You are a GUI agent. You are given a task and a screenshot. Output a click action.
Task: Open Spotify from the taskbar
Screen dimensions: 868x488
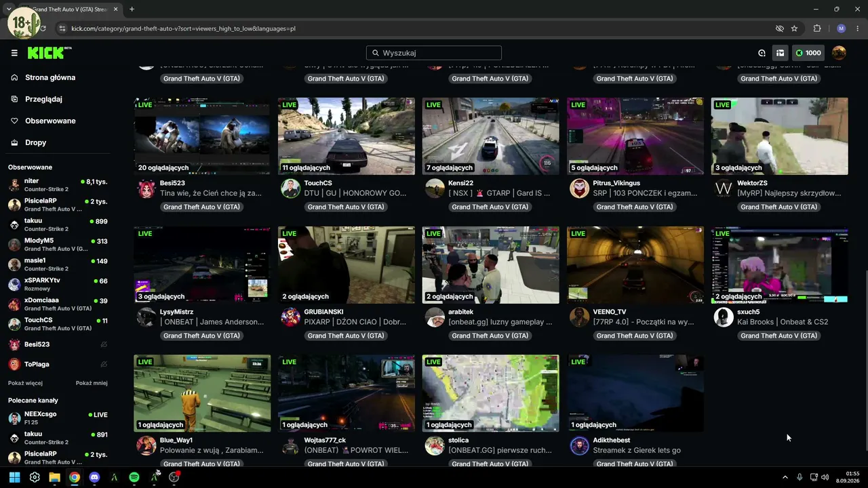click(134, 477)
